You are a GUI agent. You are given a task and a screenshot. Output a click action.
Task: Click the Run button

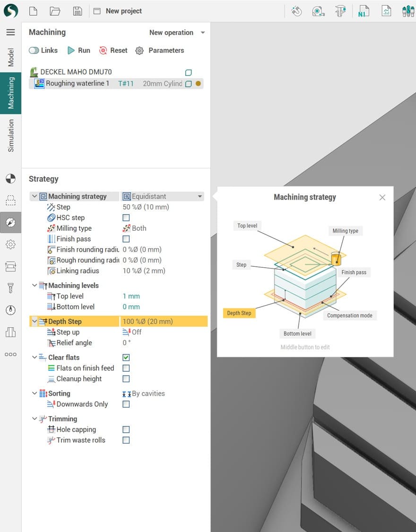[78, 51]
